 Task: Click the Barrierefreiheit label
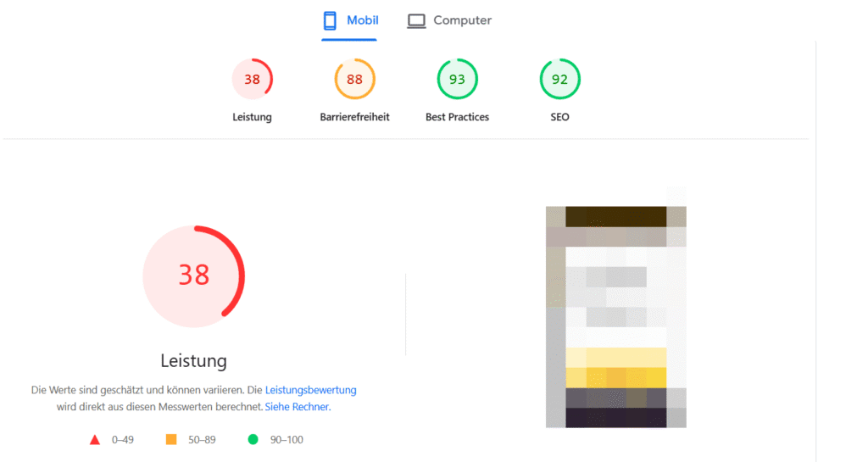[x=355, y=117]
